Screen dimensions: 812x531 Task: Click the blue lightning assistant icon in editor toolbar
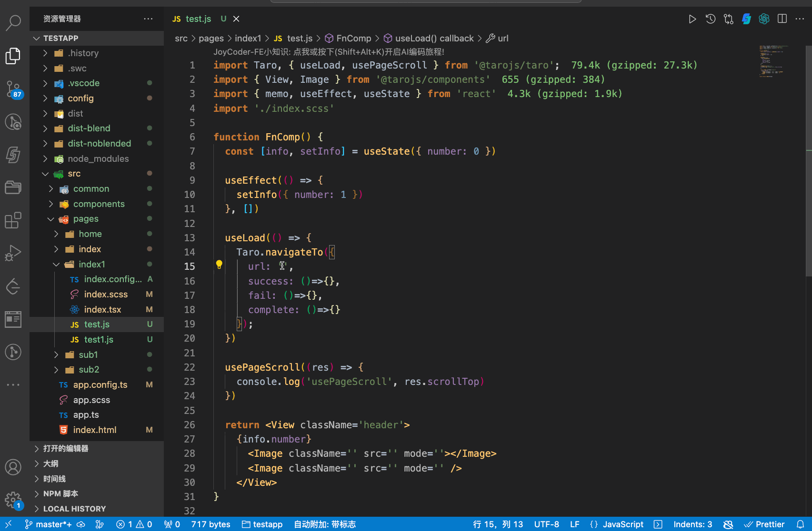pyautogui.click(x=746, y=19)
